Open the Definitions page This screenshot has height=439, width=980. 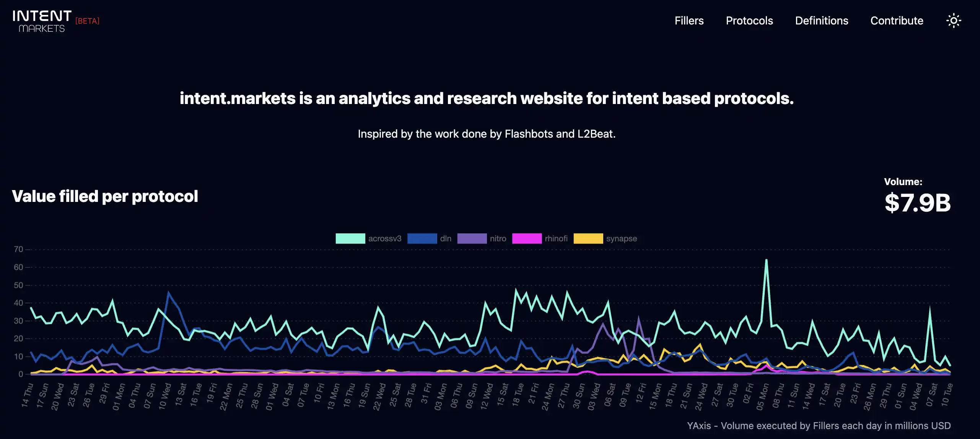821,20
